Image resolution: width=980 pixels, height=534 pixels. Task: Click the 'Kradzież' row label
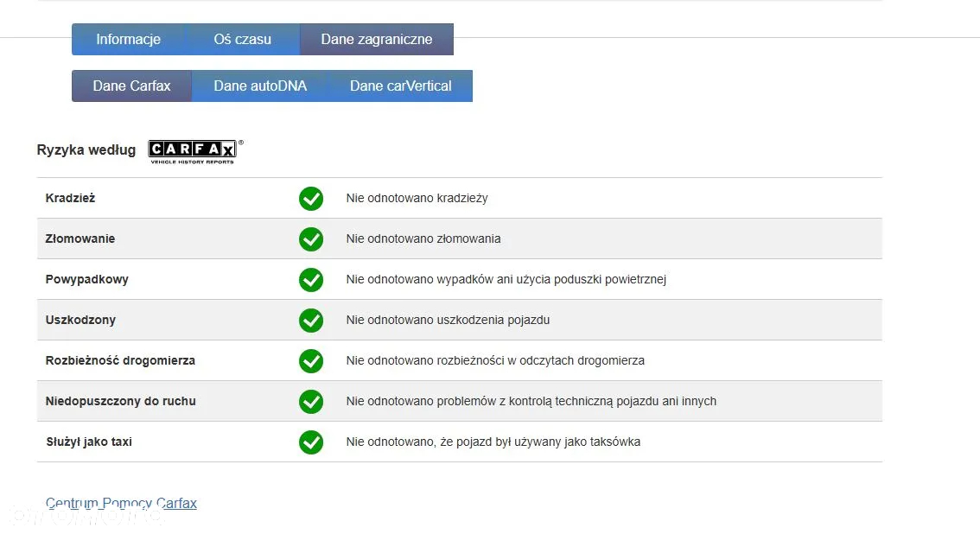coord(70,198)
